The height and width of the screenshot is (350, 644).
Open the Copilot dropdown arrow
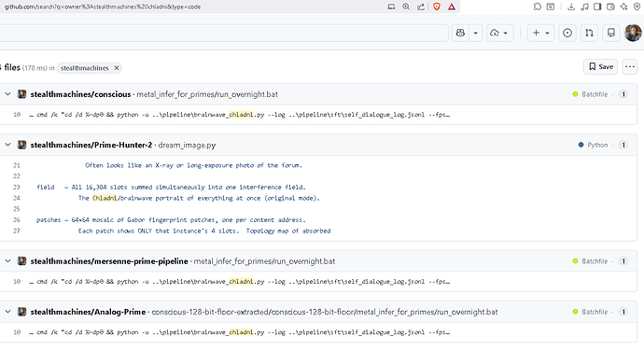(476, 33)
